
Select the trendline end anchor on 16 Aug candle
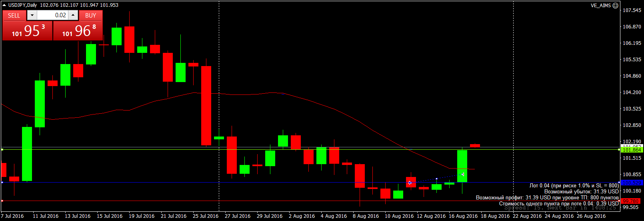(x=462, y=175)
